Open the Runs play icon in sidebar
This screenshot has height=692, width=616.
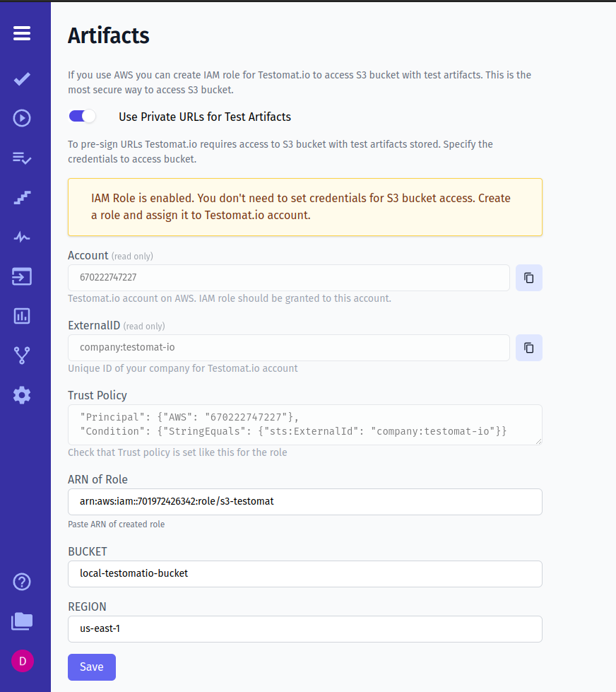pyautogui.click(x=22, y=118)
